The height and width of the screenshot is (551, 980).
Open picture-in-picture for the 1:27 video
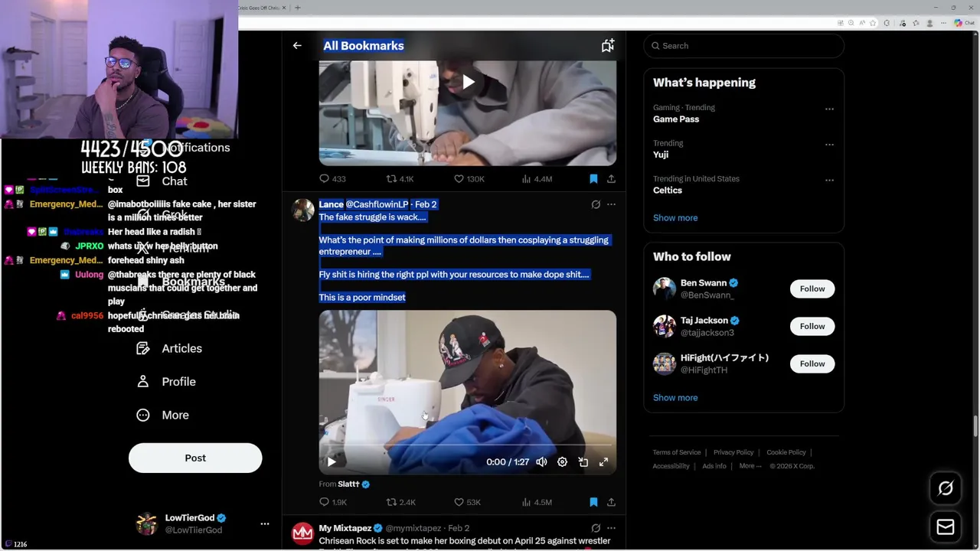point(583,462)
